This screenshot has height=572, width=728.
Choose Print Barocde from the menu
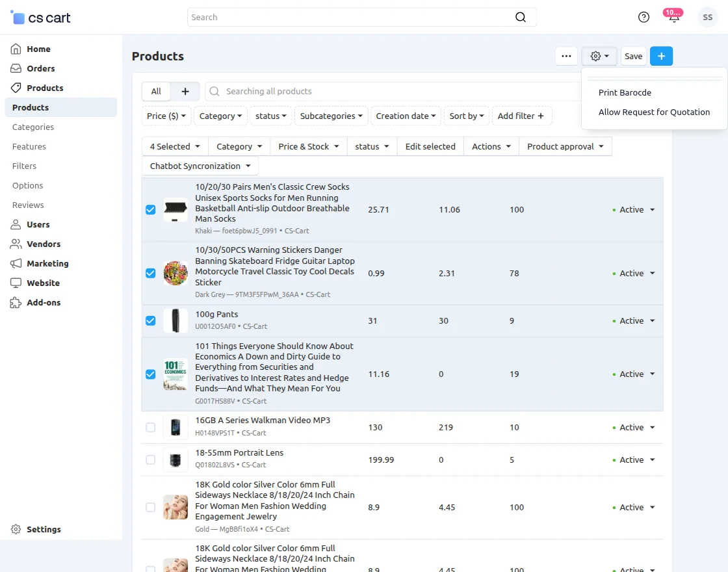coord(625,93)
